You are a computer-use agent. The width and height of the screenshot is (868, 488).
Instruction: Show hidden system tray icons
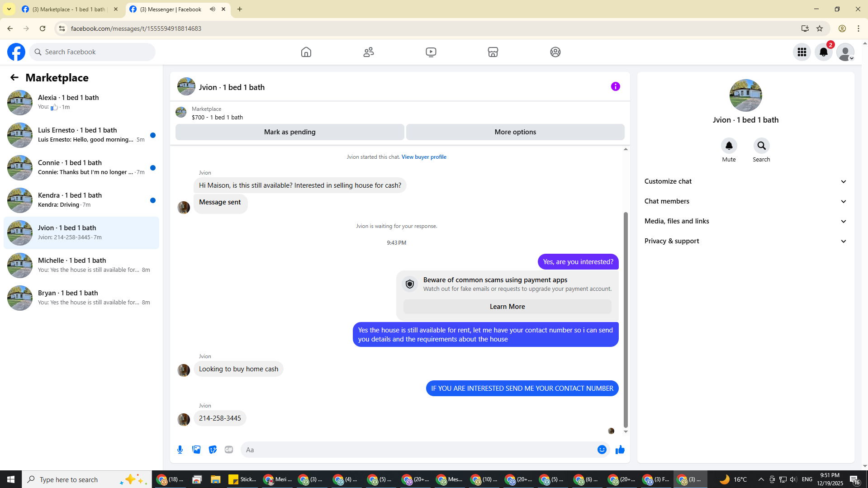tap(761, 479)
